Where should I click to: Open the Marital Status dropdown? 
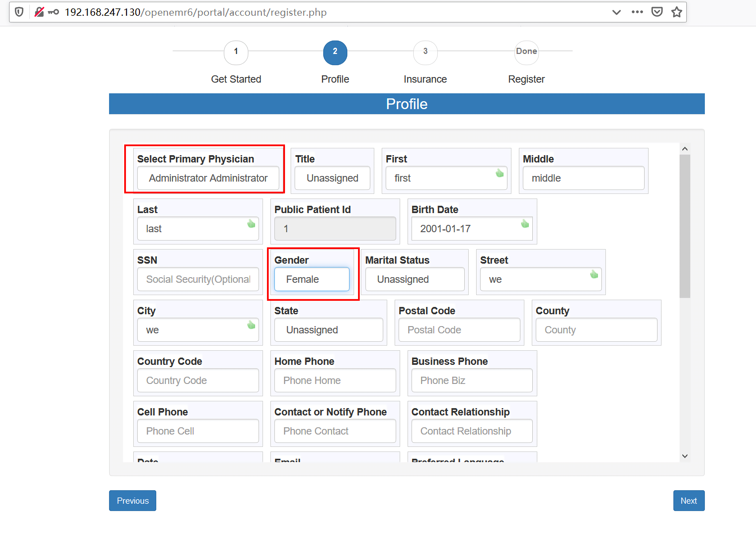[415, 279]
